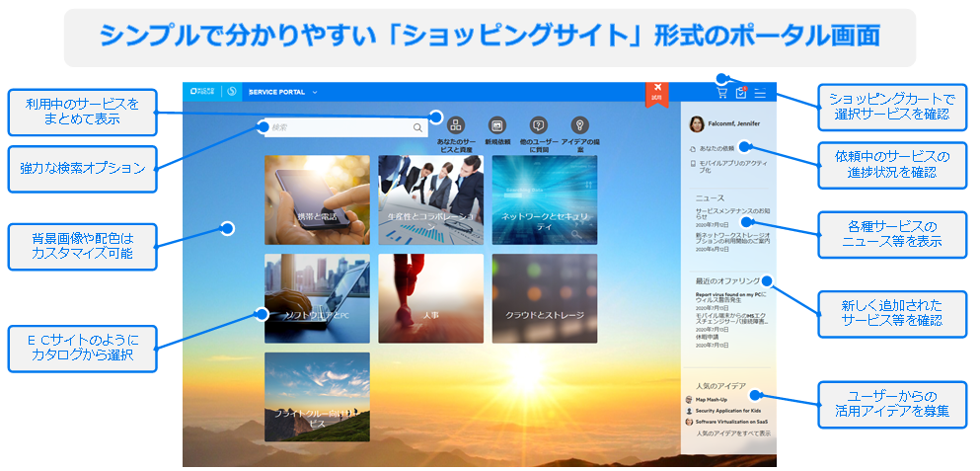
Task: Open the hamburger menu in header
Action: point(760,93)
